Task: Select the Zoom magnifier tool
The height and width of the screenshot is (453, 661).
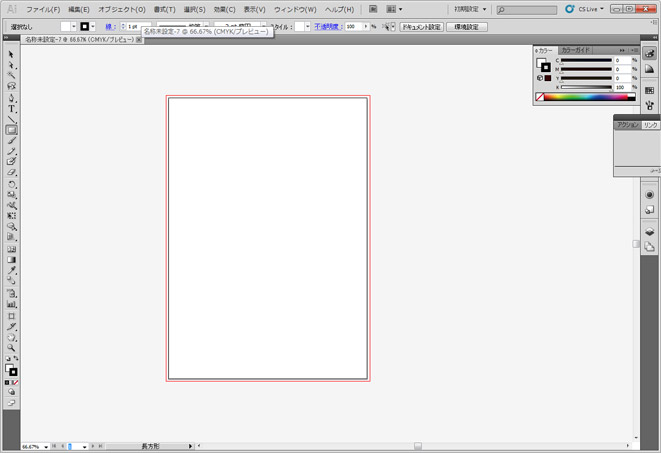Action: click(x=12, y=348)
